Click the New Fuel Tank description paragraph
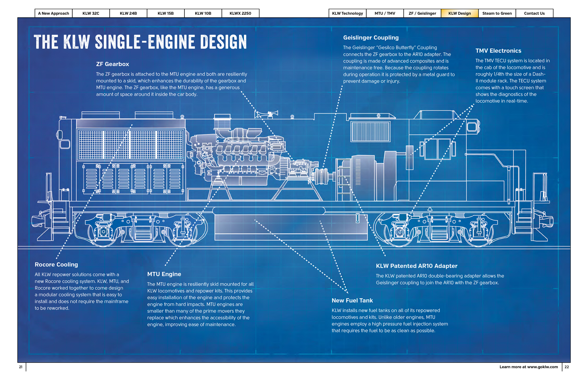The image size is (588, 380). point(390,320)
